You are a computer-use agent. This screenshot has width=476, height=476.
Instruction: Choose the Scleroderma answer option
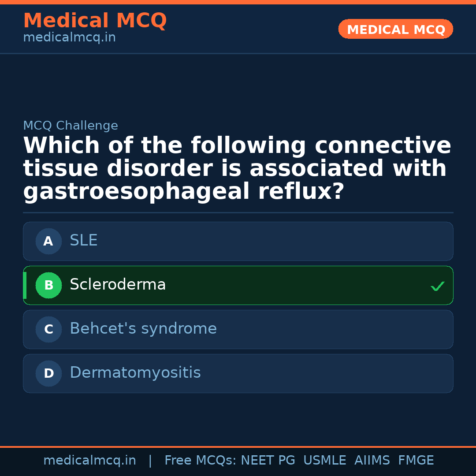tap(238, 285)
